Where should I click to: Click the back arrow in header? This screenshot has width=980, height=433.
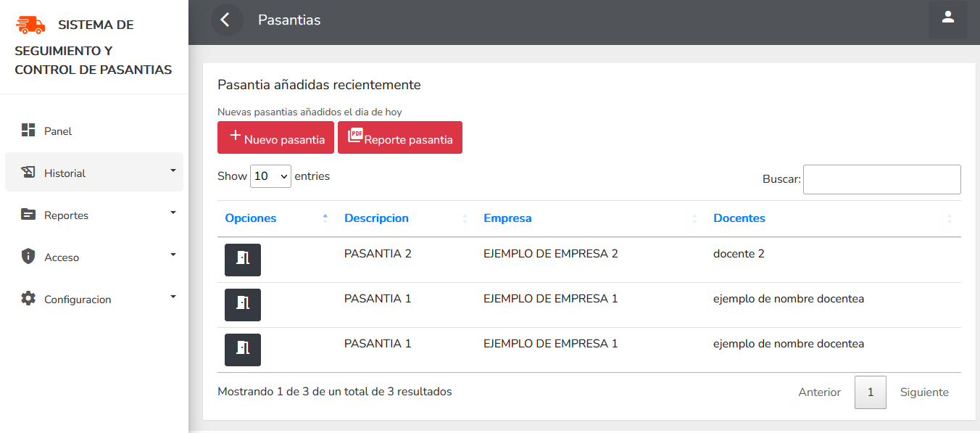[x=226, y=20]
